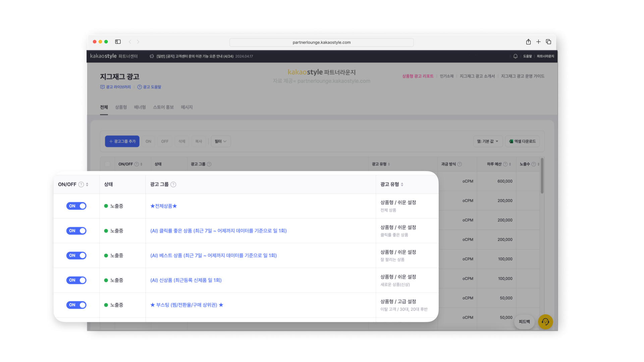Turn off toggle for 부스팅 row
This screenshot has height=362, width=644.
coord(76,305)
